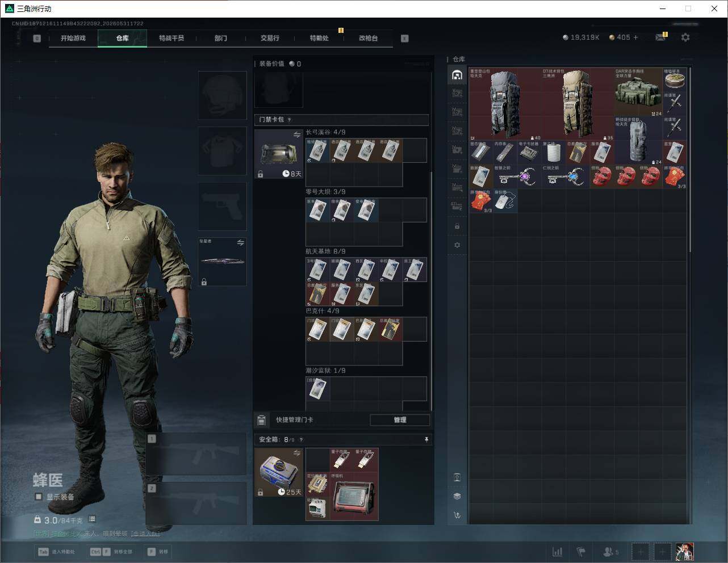Screen dimensions: 728x563
Task: Click the 申请入队 link in chat
Action: click(x=145, y=533)
